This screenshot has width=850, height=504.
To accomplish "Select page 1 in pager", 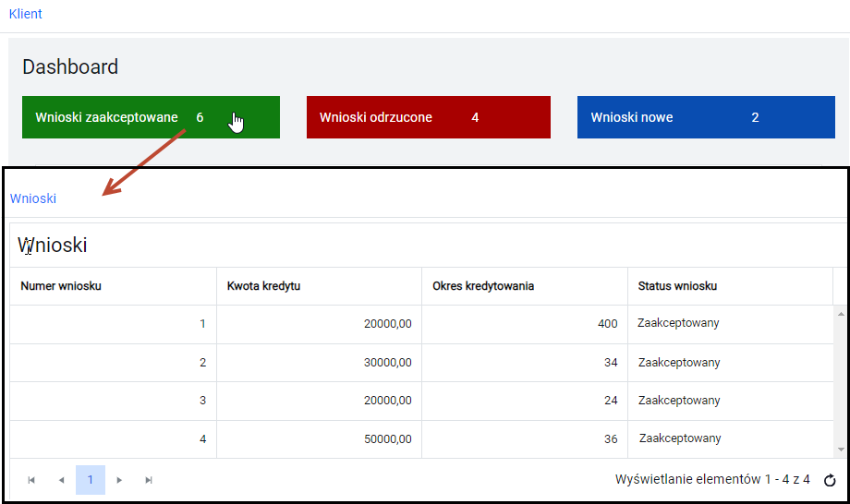I will (x=90, y=480).
